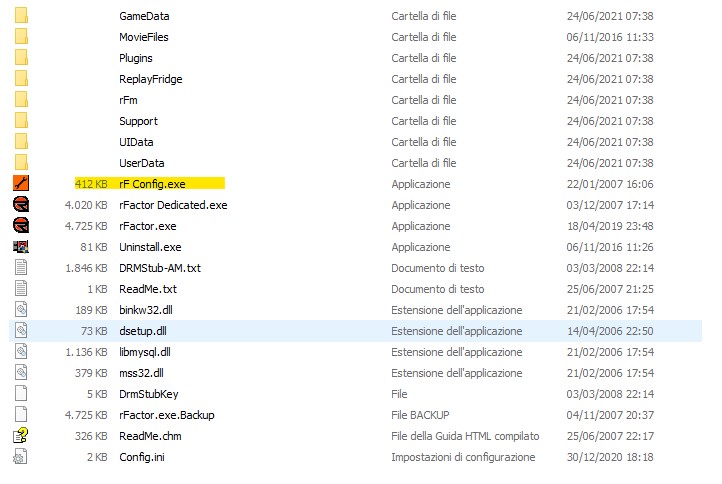Click the mss32.dll file icon

[21, 373]
